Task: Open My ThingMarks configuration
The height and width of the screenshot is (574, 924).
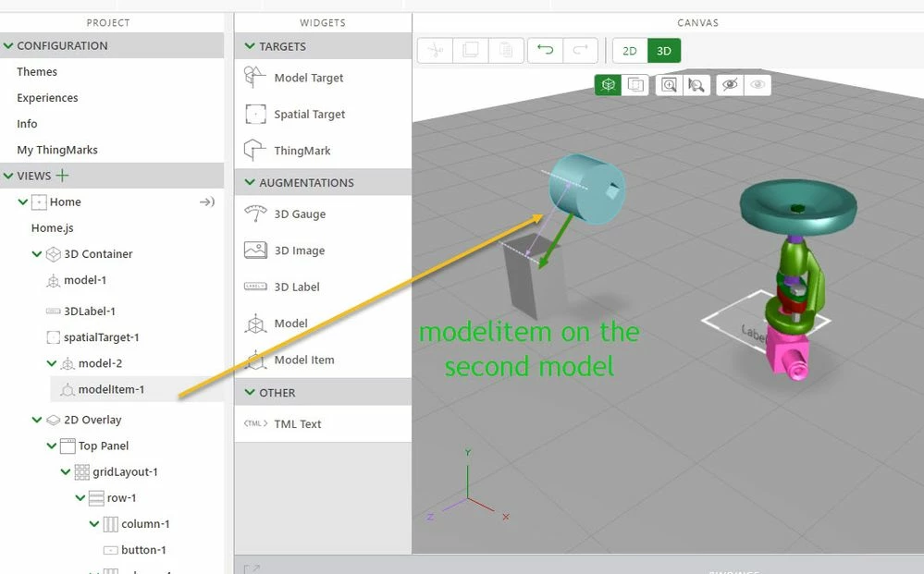Action: pyautogui.click(x=57, y=150)
